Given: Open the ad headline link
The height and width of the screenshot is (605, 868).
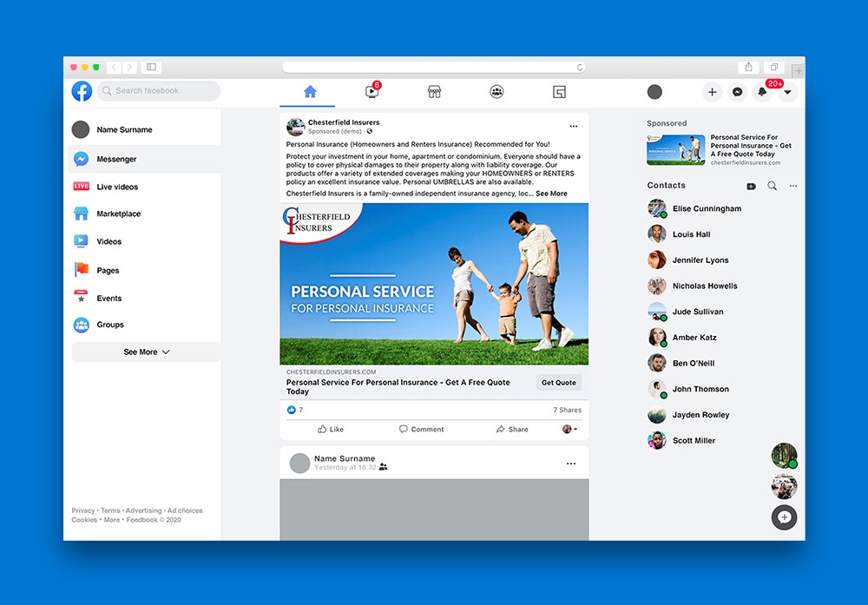Looking at the screenshot, I should pos(398,387).
